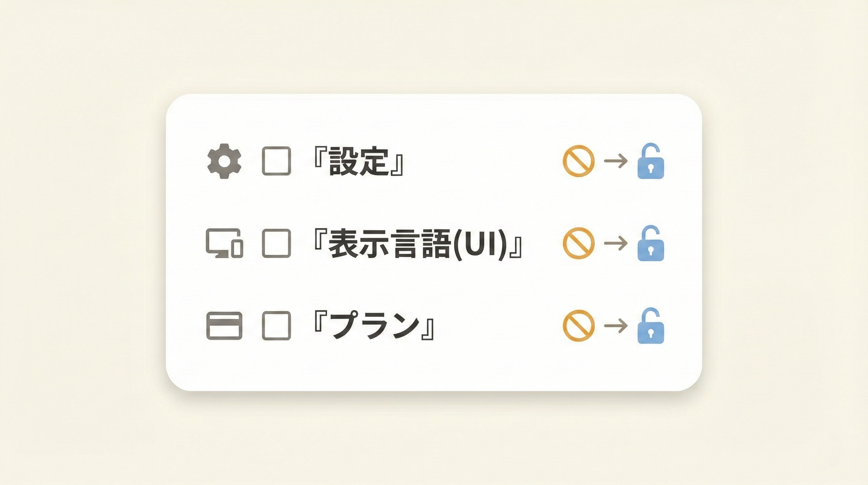
Task: Tick the プラン checkbox
Action: [x=276, y=326]
